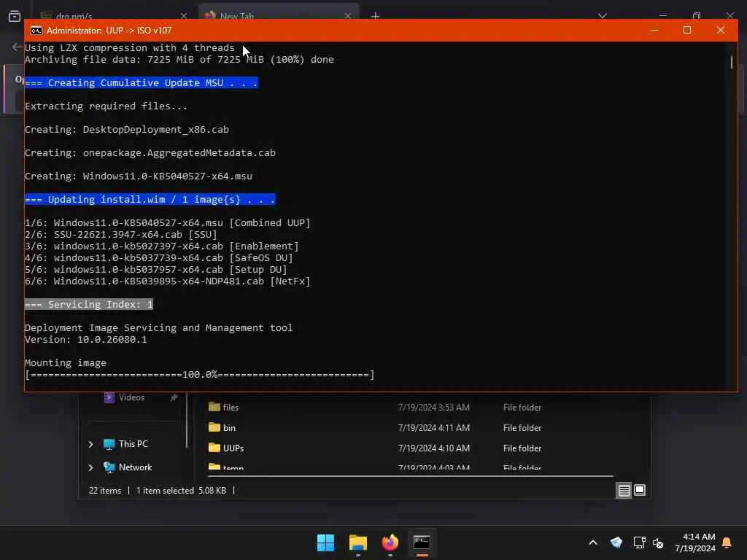Open a new browser tab with plus
747x560 pixels.
376,16
